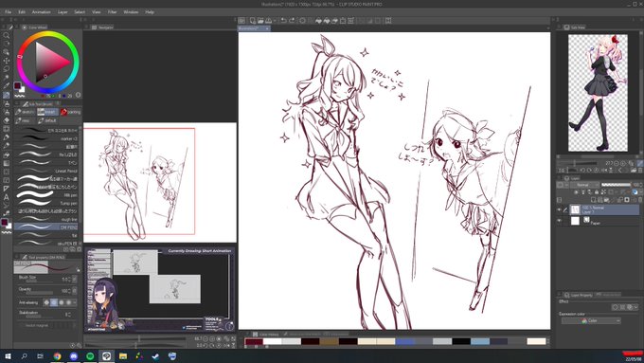Select the marker v2 brush

click(x=46, y=138)
